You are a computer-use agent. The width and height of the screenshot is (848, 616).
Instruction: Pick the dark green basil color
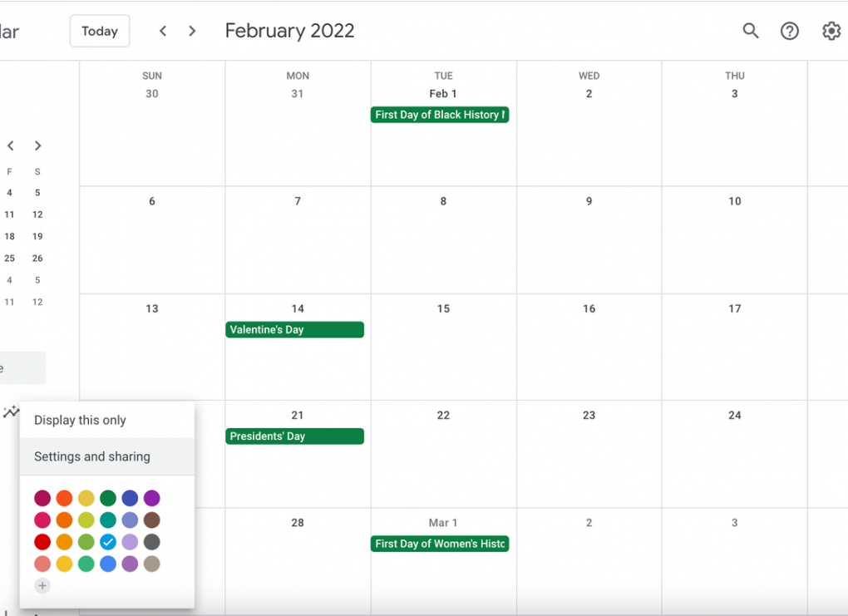[x=108, y=498]
